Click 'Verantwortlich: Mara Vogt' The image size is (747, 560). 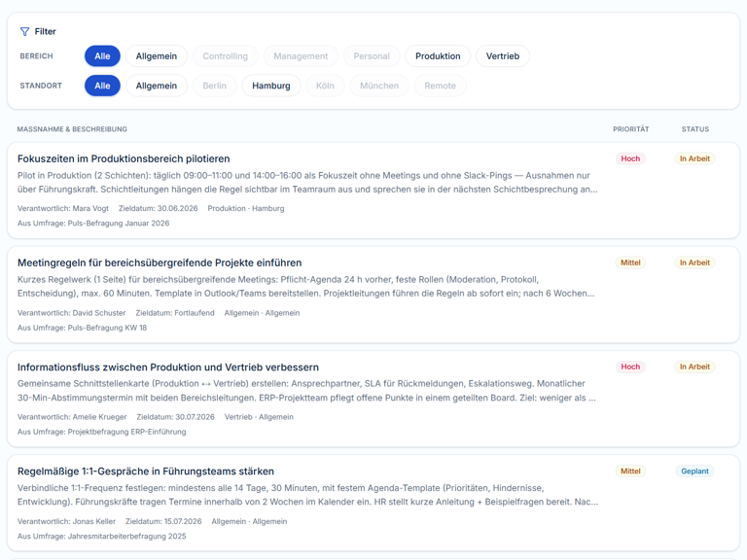[x=63, y=209]
